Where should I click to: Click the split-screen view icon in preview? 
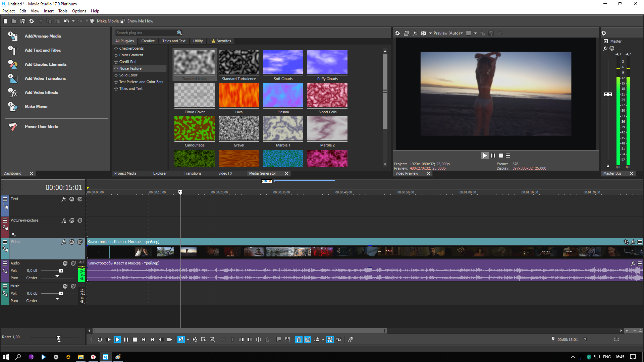click(424, 33)
